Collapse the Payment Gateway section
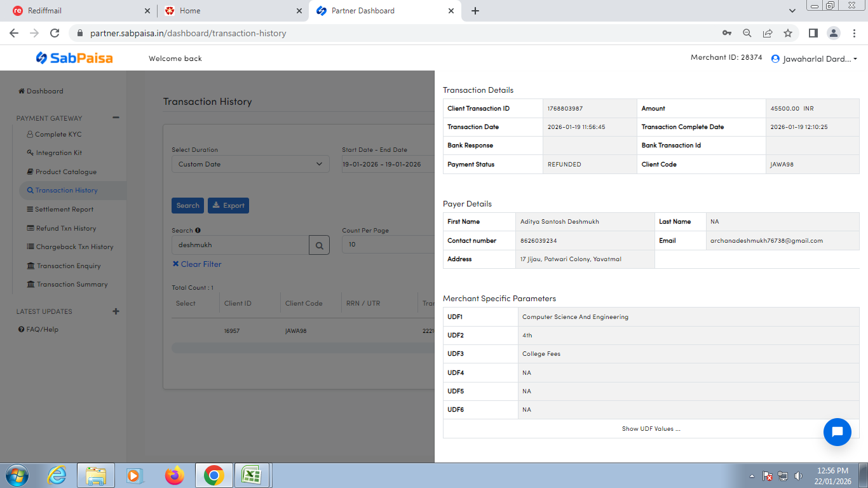Image resolution: width=868 pixels, height=488 pixels. 116,118
